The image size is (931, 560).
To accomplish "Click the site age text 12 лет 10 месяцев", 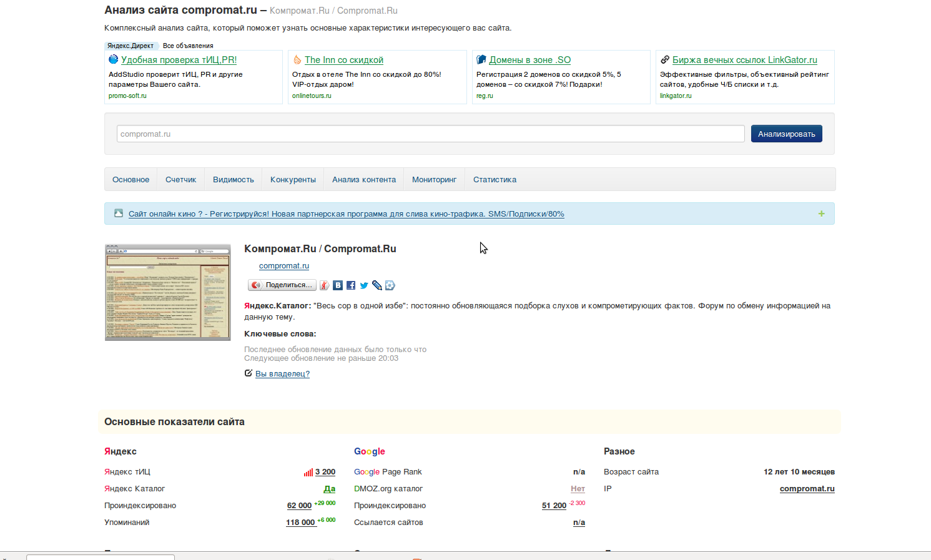I will 799,472.
